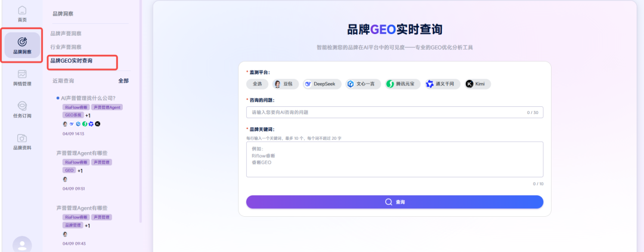
Task: Open 舆情管理 in the sidebar
Action: 22,78
